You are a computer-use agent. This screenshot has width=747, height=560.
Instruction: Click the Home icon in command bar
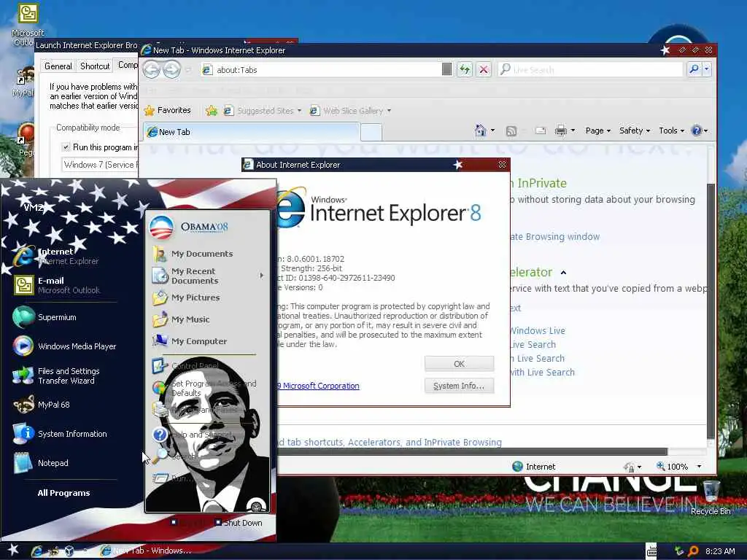click(x=480, y=130)
